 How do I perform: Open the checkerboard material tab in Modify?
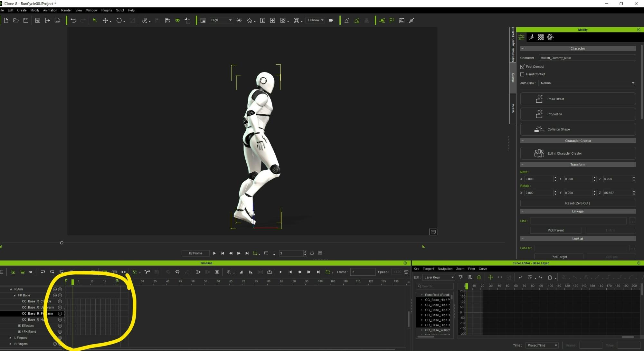coord(541,37)
